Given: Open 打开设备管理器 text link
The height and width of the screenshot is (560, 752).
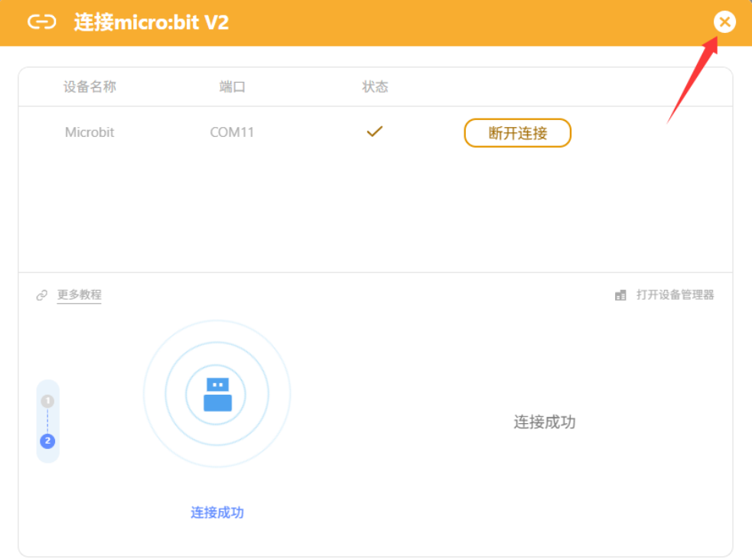Looking at the screenshot, I should point(675,295).
